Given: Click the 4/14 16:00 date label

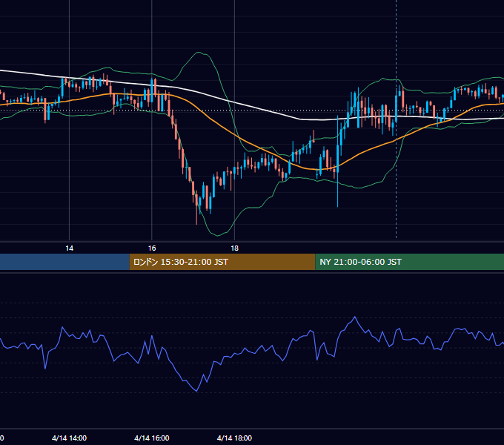Looking at the screenshot, I should click(x=152, y=438).
